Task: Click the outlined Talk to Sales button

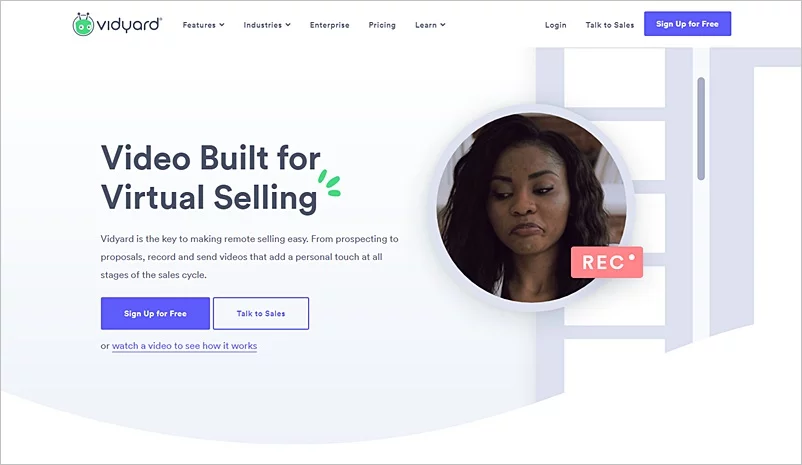Action: (x=261, y=313)
